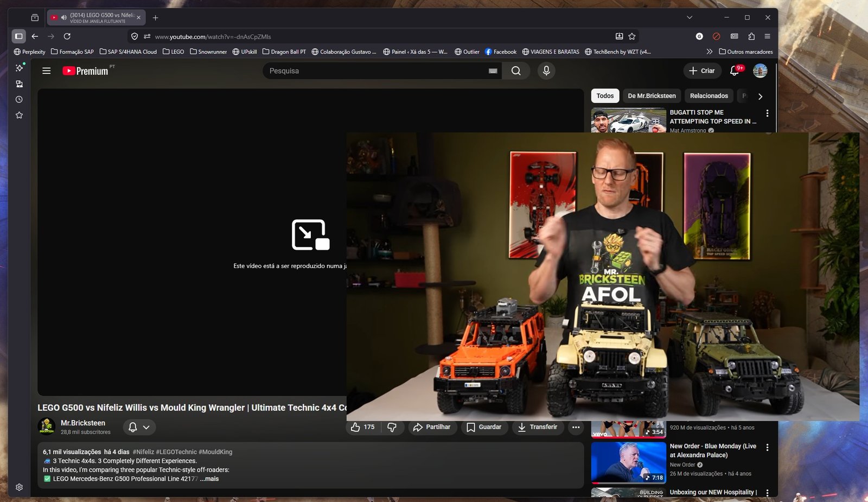Select the Relacionados filter chip

[x=709, y=96]
